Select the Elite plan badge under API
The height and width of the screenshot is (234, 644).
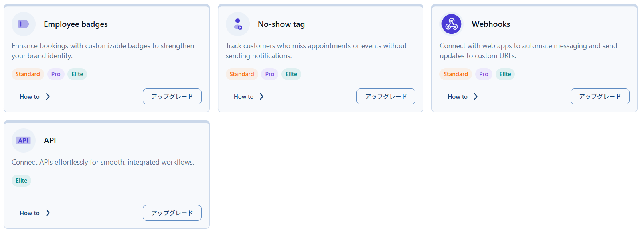point(22,181)
